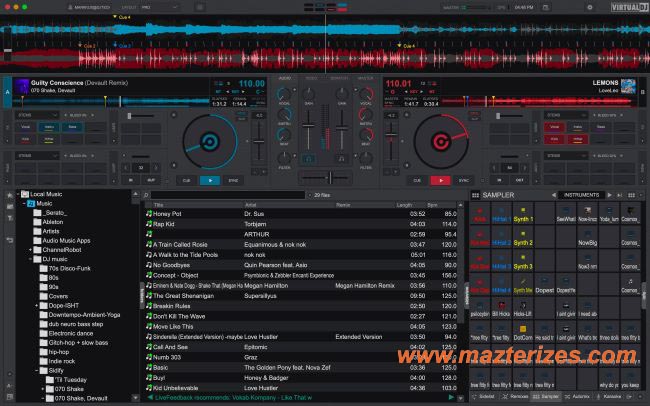
Task: Switch mixer to VIDEO tab
Action: pos(311,78)
